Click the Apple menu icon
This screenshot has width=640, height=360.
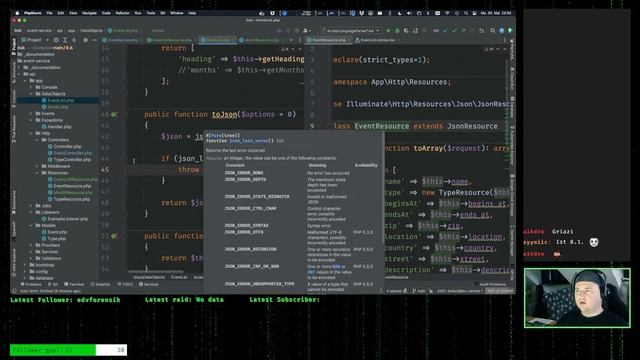[17, 13]
